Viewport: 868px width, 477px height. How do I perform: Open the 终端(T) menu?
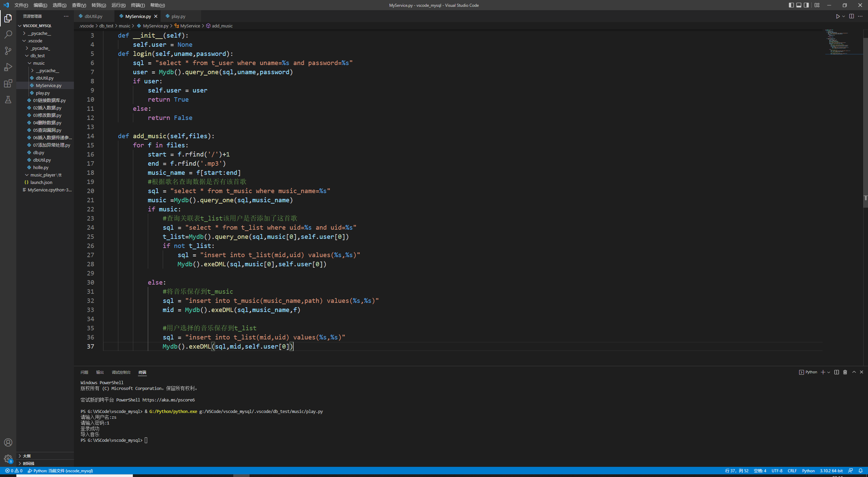(138, 5)
